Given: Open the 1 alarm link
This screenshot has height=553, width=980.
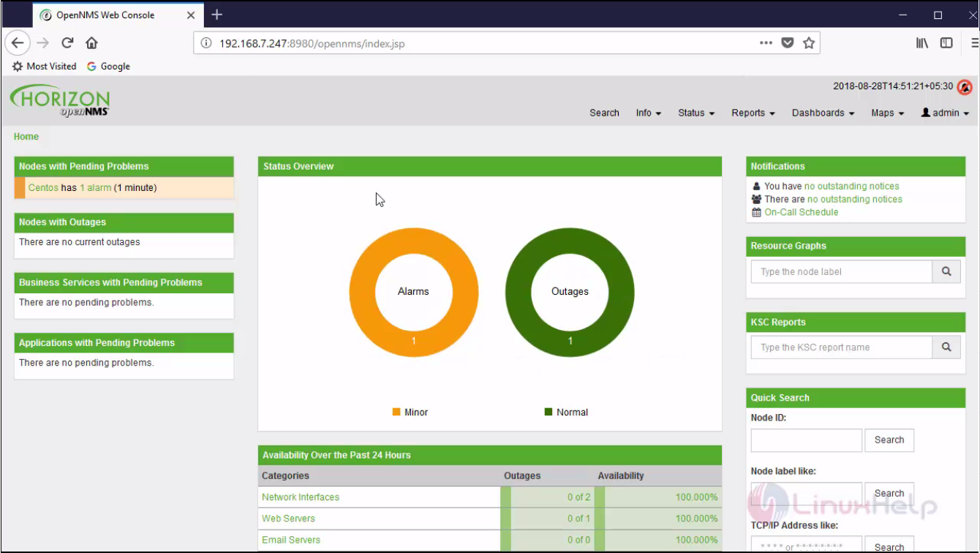Looking at the screenshot, I should click(96, 188).
